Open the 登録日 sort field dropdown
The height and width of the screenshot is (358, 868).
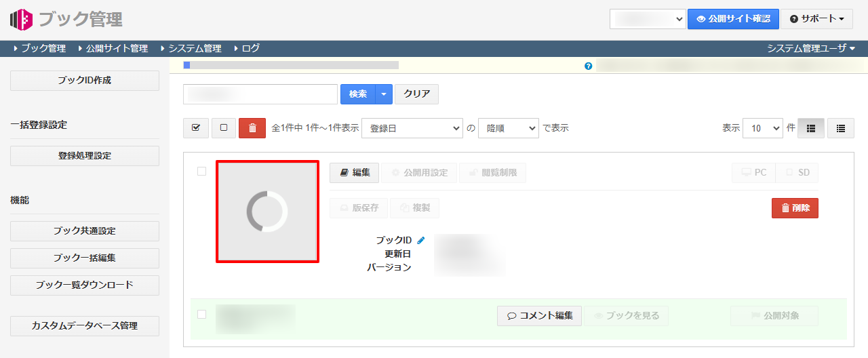click(412, 127)
